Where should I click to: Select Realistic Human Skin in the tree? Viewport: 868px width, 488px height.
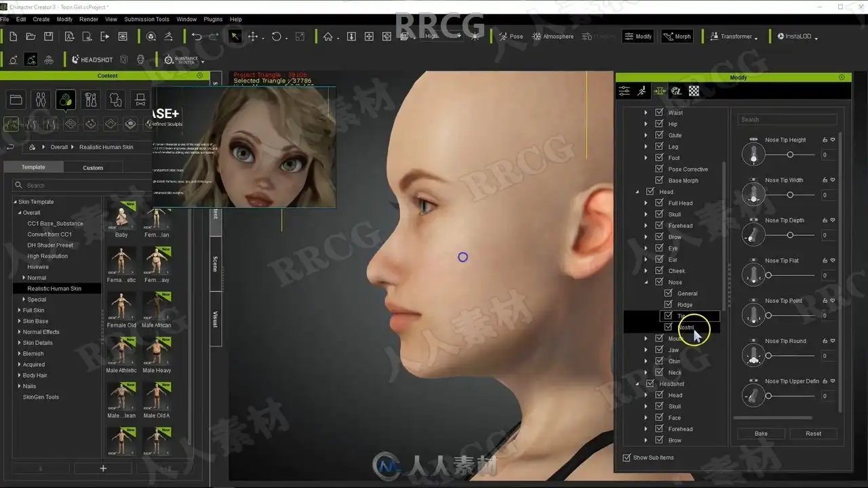[54, 289]
